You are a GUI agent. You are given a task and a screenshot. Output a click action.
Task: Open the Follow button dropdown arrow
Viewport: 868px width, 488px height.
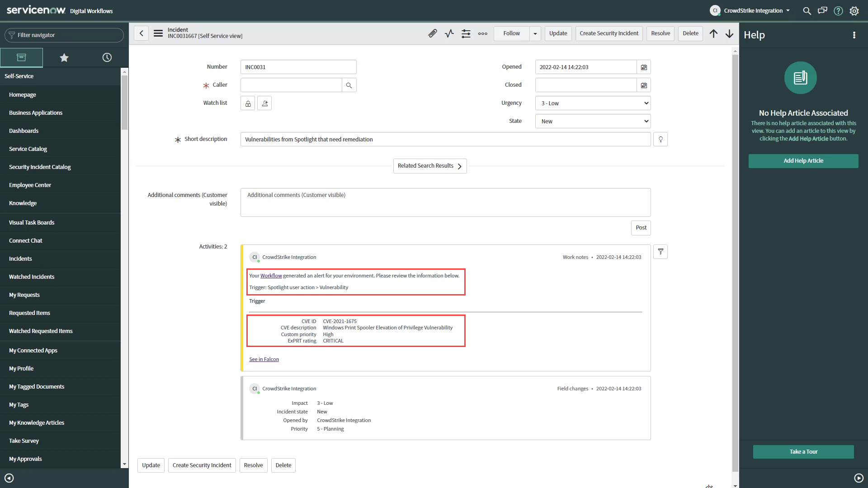(535, 33)
